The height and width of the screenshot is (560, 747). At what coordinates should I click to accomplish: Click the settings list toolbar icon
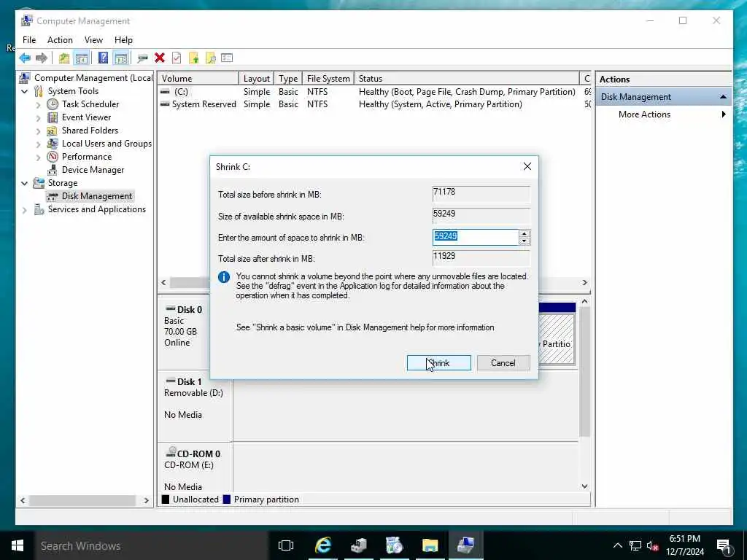pyautogui.click(x=227, y=58)
